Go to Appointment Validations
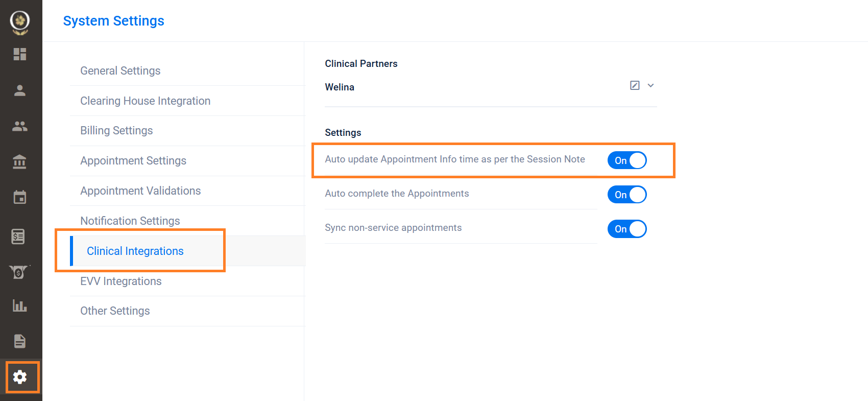Screen dimensions: 868x401 click(x=140, y=191)
